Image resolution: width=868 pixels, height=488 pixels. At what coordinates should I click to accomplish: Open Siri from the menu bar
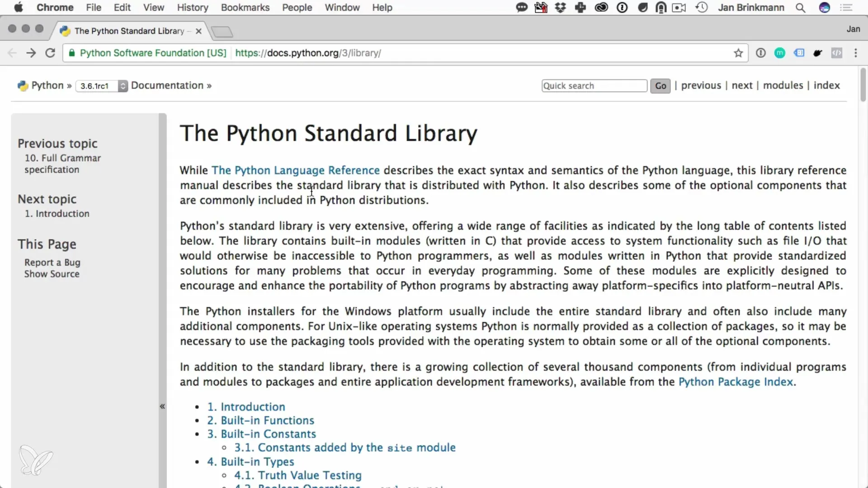click(825, 8)
